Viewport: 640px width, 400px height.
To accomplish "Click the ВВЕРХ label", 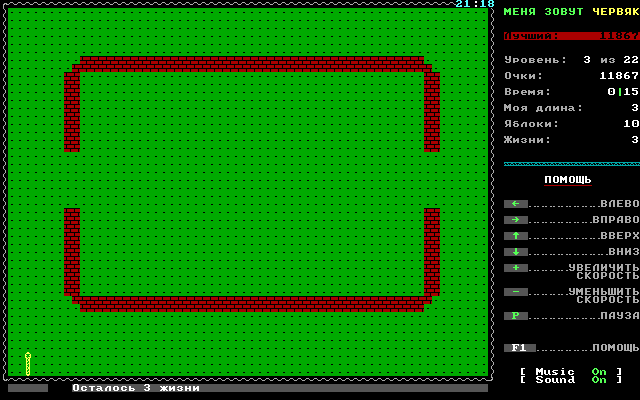I will tap(620, 236).
